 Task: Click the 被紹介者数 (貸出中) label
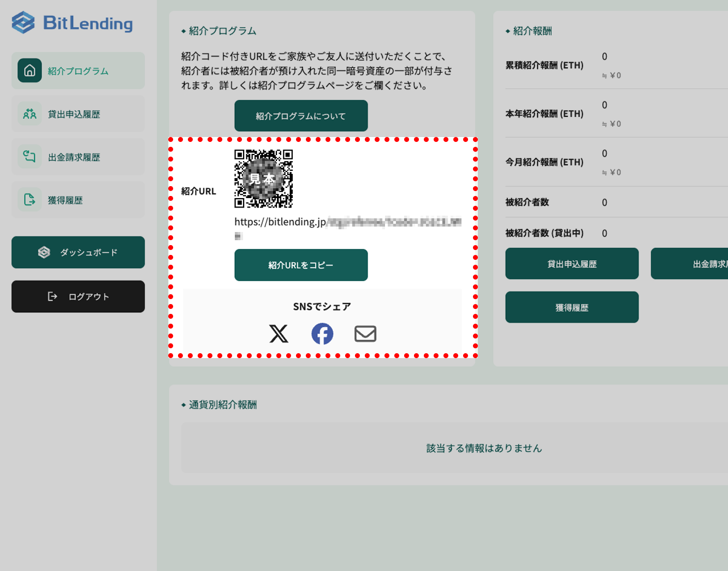pyautogui.click(x=544, y=233)
